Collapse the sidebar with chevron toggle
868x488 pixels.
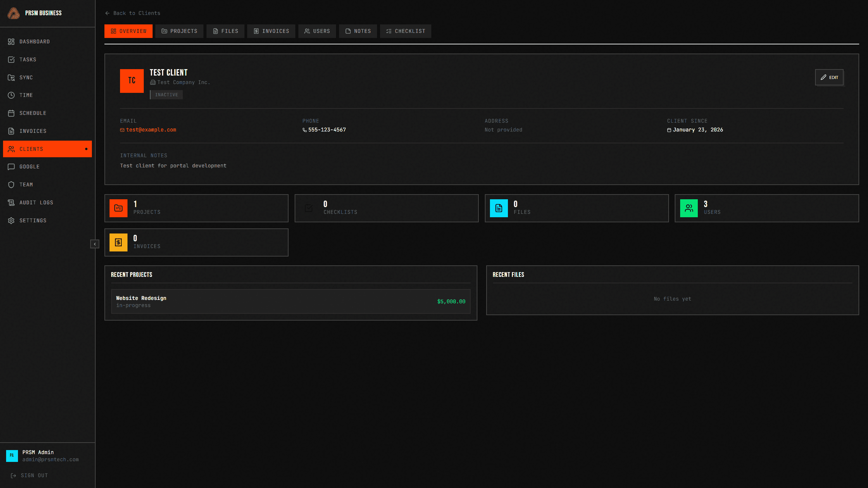pyautogui.click(x=95, y=244)
